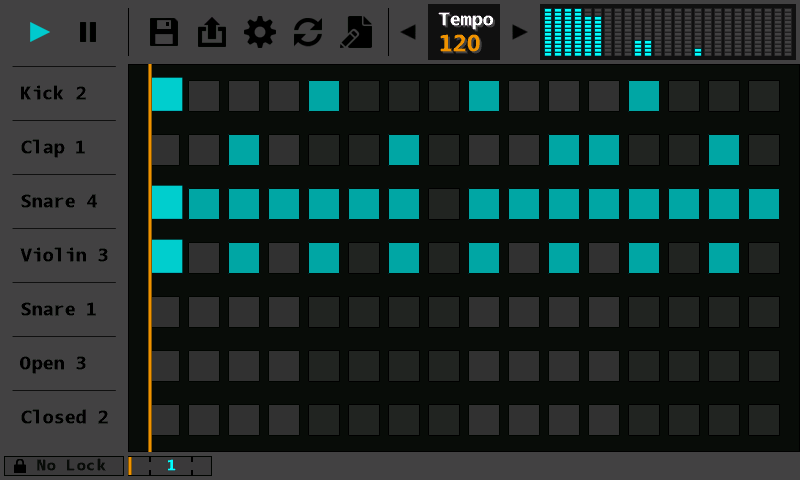Viewport: 800px width, 480px height.
Task: Select the Clap 1 track label
Action: (x=53, y=147)
